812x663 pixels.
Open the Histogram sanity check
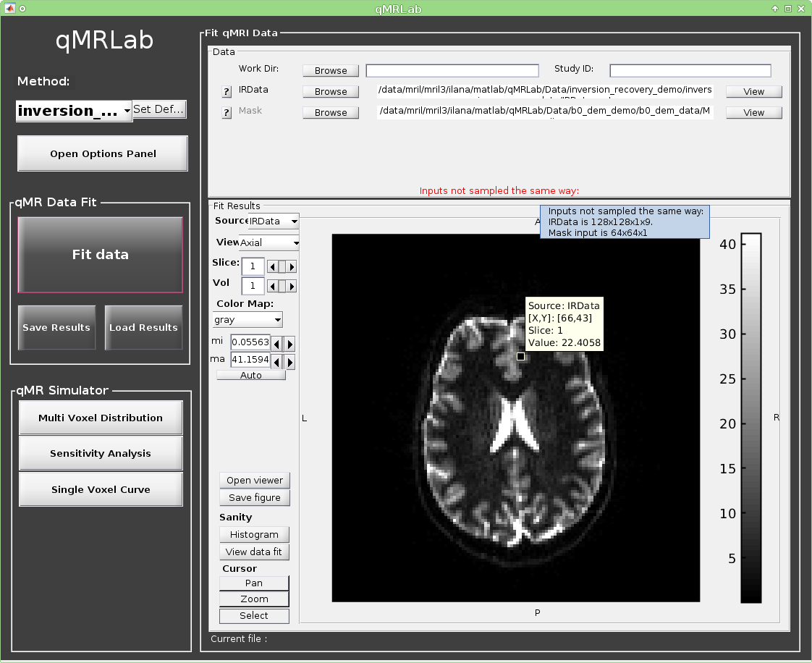[x=254, y=534]
